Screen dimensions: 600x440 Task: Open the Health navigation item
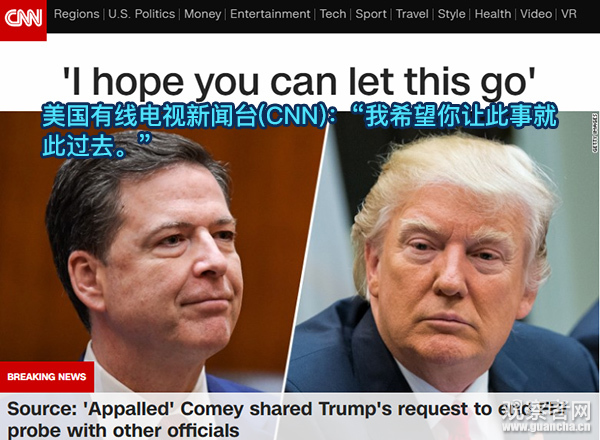click(x=493, y=14)
